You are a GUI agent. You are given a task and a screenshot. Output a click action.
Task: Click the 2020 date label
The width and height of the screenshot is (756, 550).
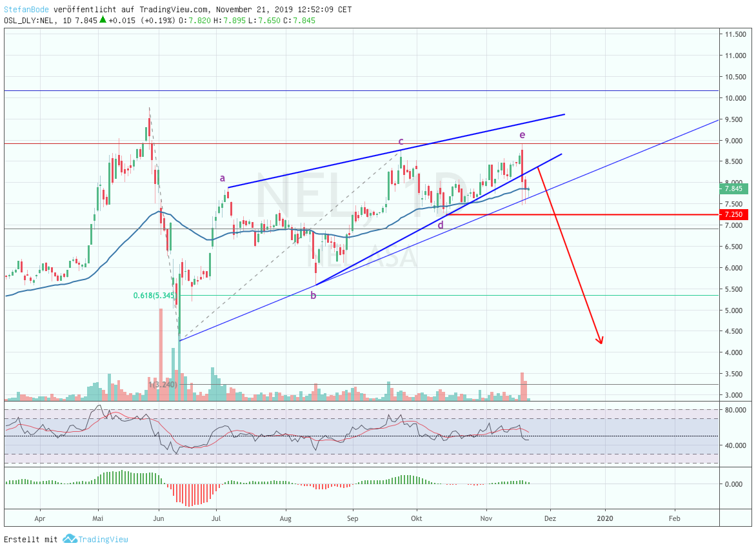coord(605,518)
